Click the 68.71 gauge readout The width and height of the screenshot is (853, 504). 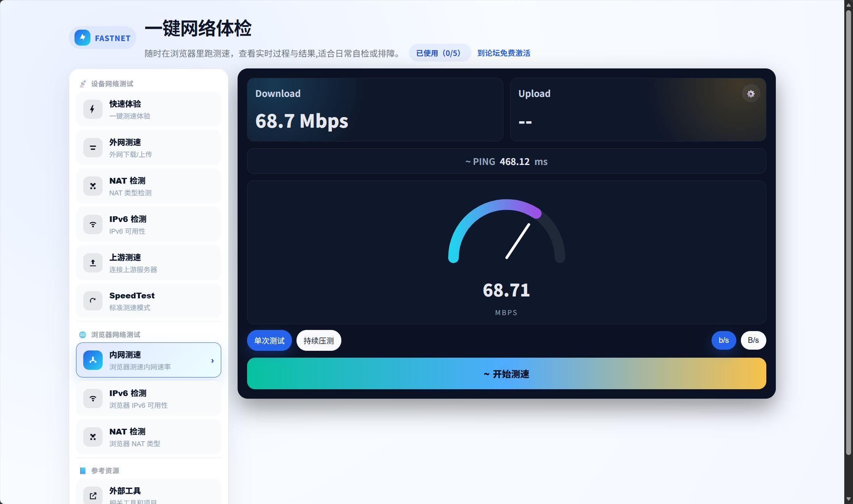tap(506, 290)
